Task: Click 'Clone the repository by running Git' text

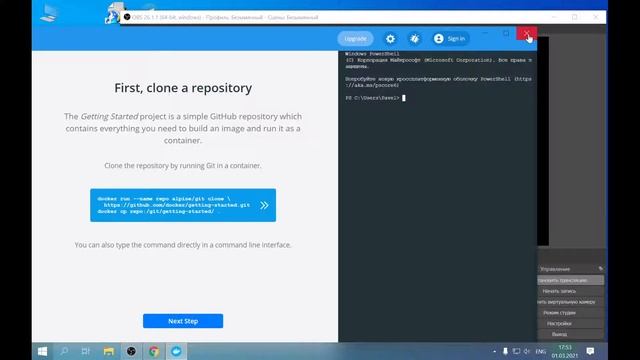Action: (x=183, y=166)
